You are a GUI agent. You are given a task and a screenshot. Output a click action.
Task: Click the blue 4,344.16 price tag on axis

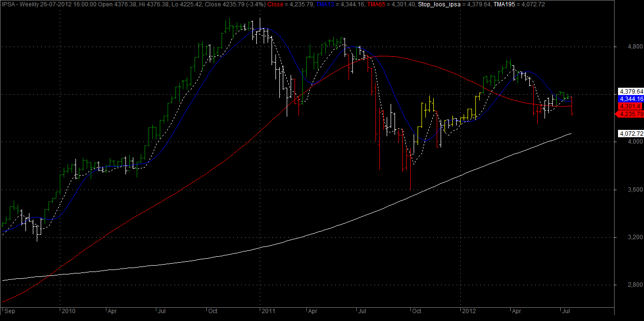click(x=630, y=99)
